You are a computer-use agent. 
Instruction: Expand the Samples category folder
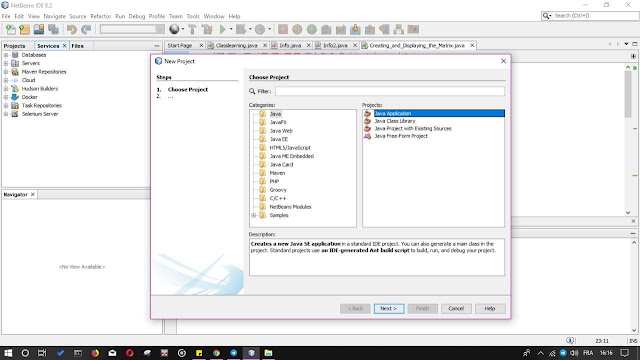click(254, 215)
